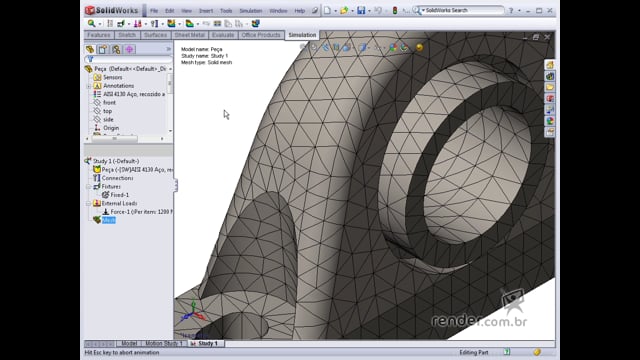The height and width of the screenshot is (360, 640).
Task: Open the Tools menu
Action: [x=226, y=11]
